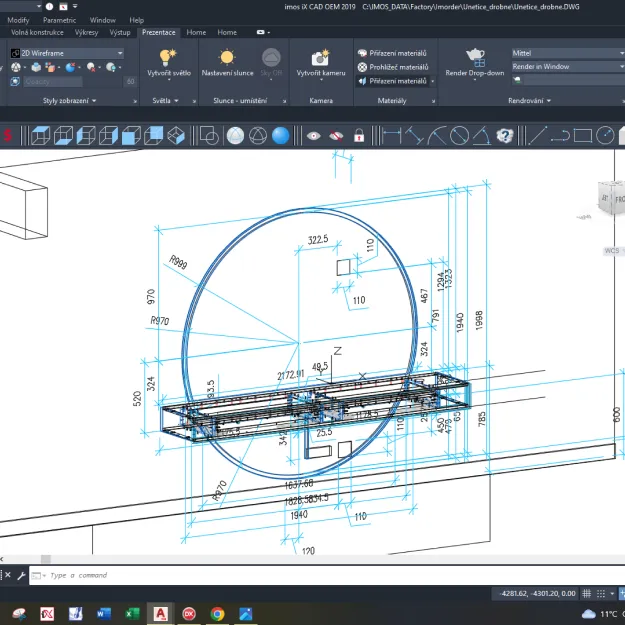The width and height of the screenshot is (625, 625).
Task: Select the rectangle drawing tool
Action: [x=583, y=136]
